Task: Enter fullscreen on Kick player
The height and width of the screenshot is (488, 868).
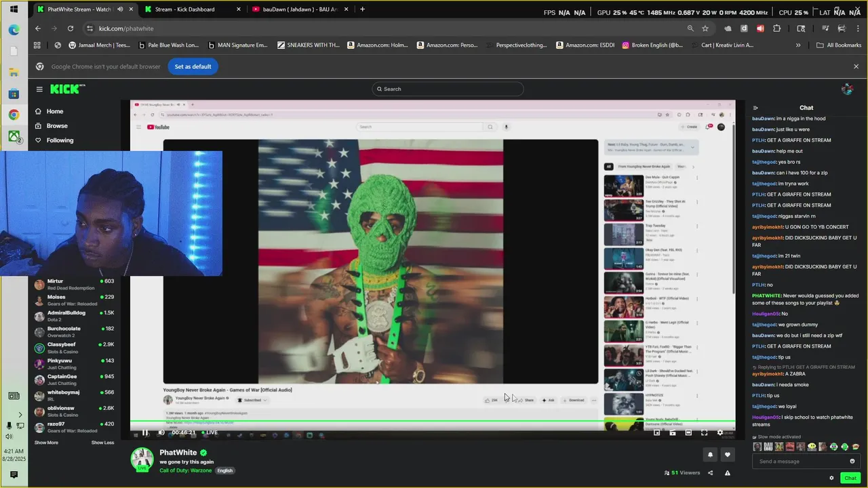Action: tap(704, 432)
